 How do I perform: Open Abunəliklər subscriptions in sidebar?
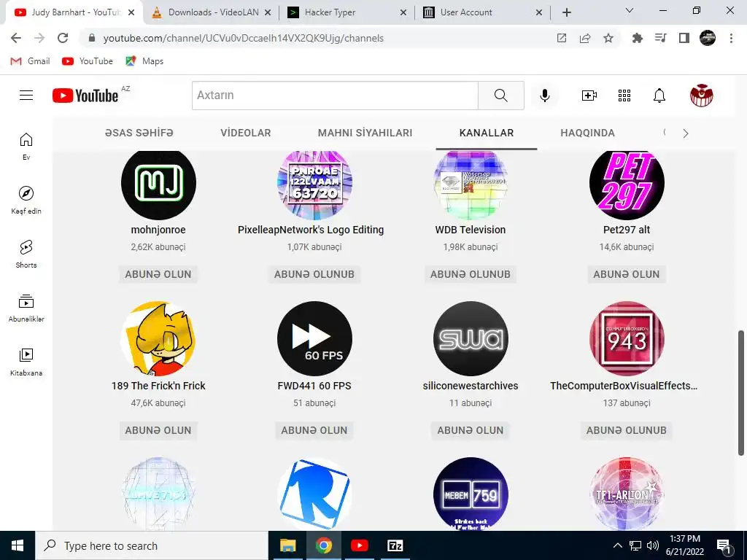[26, 308]
